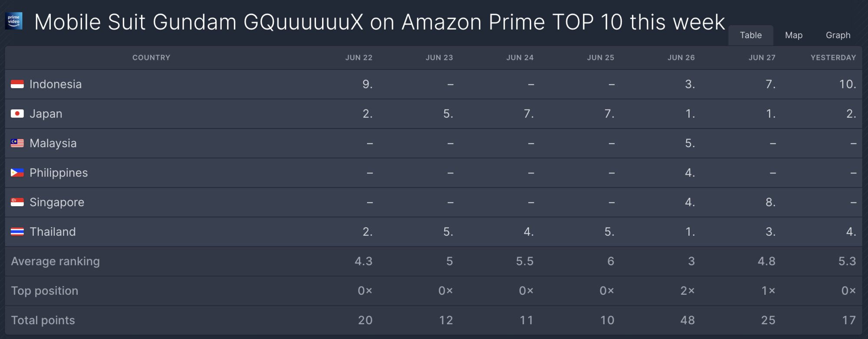Click the Philippines flag icon

(17, 173)
